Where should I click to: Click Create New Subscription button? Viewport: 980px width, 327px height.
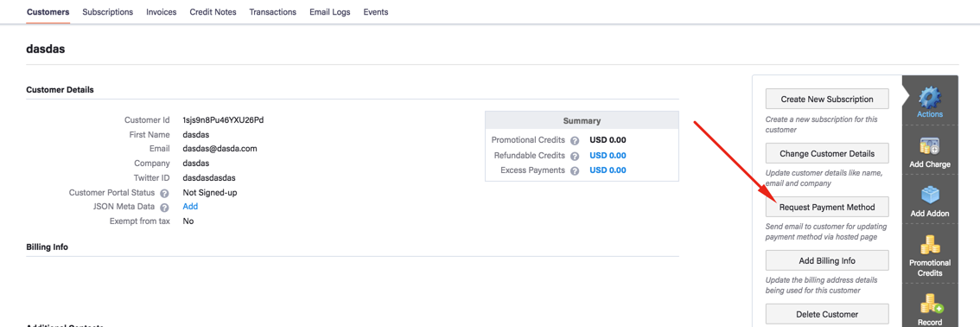coord(827,99)
